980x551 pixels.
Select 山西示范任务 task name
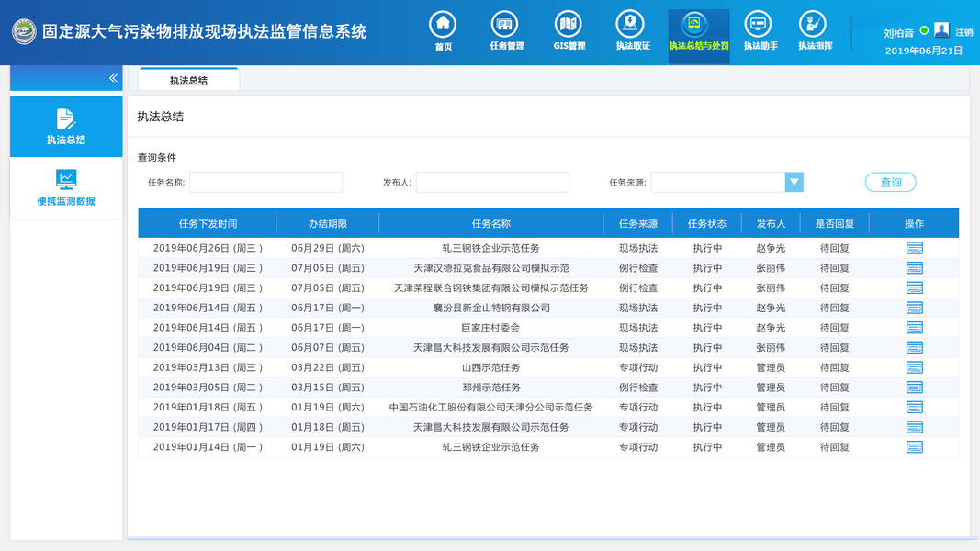pyautogui.click(x=491, y=368)
